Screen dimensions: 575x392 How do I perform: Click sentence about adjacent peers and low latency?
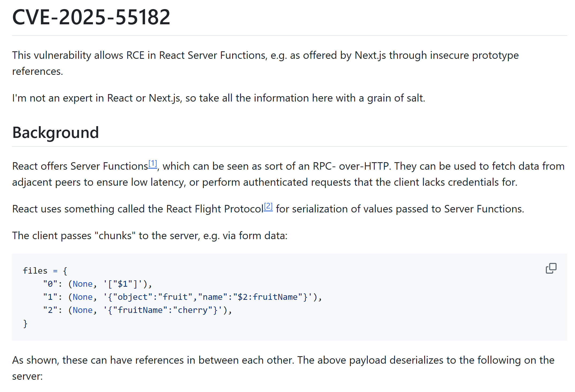click(x=265, y=182)
